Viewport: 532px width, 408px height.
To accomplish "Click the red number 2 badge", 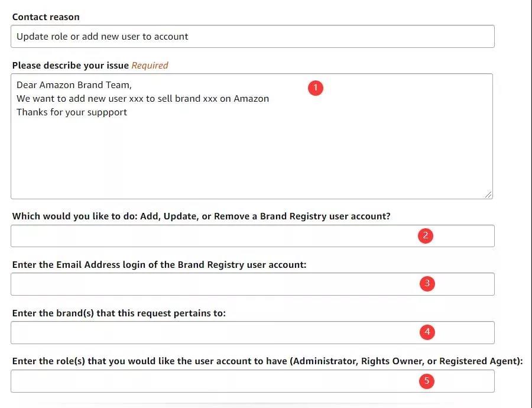I will point(425,235).
